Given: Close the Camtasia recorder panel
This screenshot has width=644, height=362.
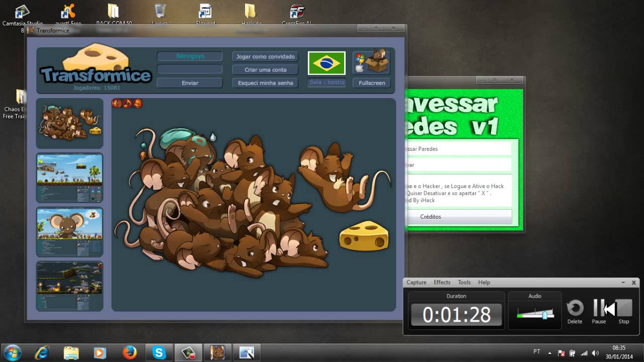Looking at the screenshot, I should [x=634, y=283].
